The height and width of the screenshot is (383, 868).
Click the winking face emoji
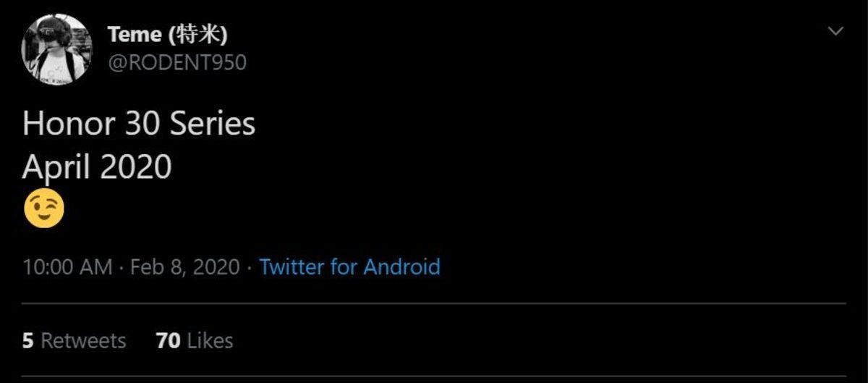point(43,209)
